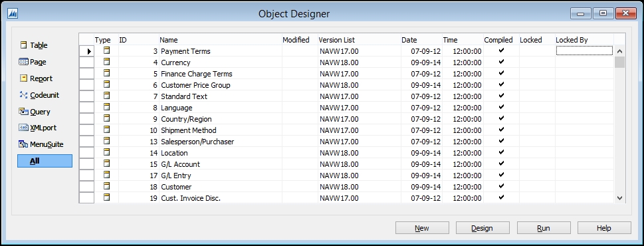Click the type icon for Customer Price Group
The height and width of the screenshot is (246, 644).
(106, 85)
